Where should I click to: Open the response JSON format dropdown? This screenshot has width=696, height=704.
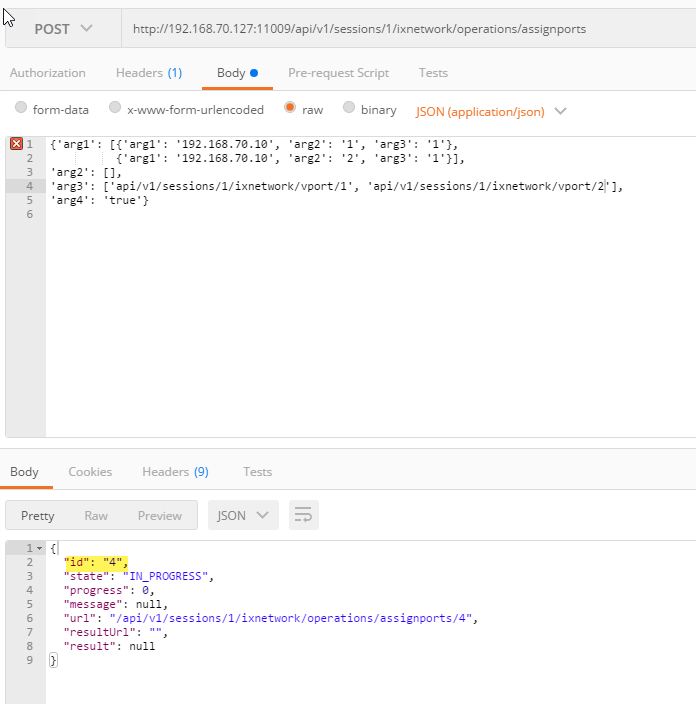pyautogui.click(x=243, y=516)
